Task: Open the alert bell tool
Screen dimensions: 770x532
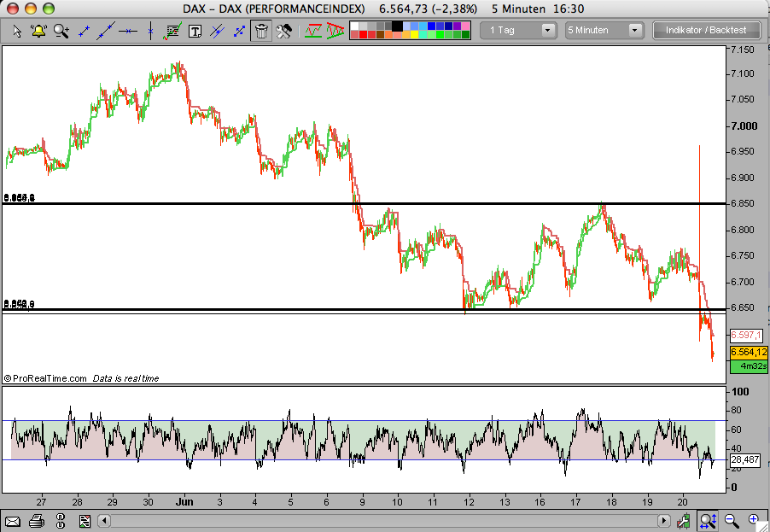Action: (38, 32)
